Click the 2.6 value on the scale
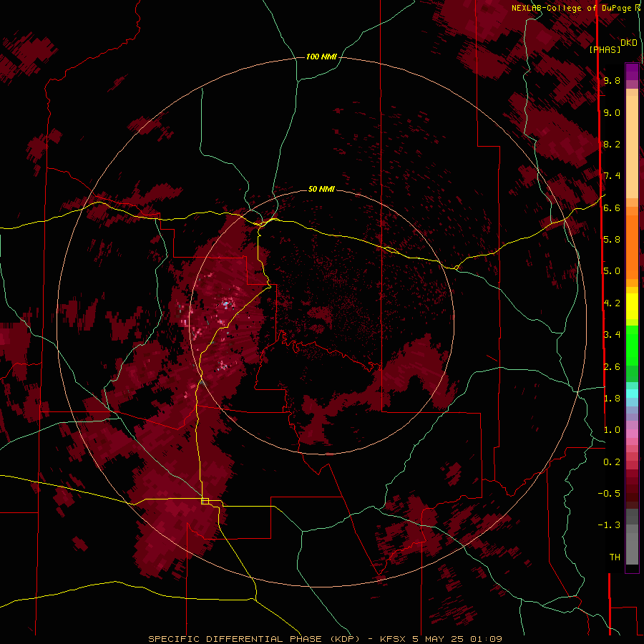This screenshot has height=644, width=644. [612, 367]
